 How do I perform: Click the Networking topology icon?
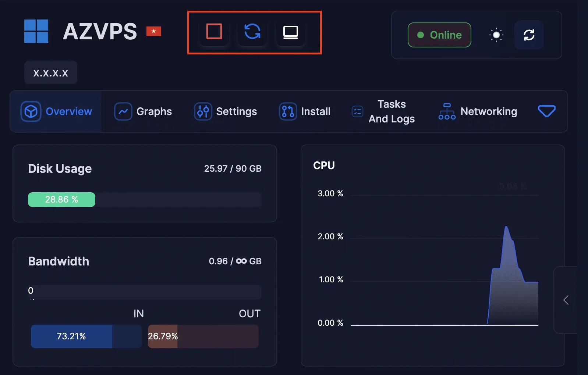pos(447,111)
